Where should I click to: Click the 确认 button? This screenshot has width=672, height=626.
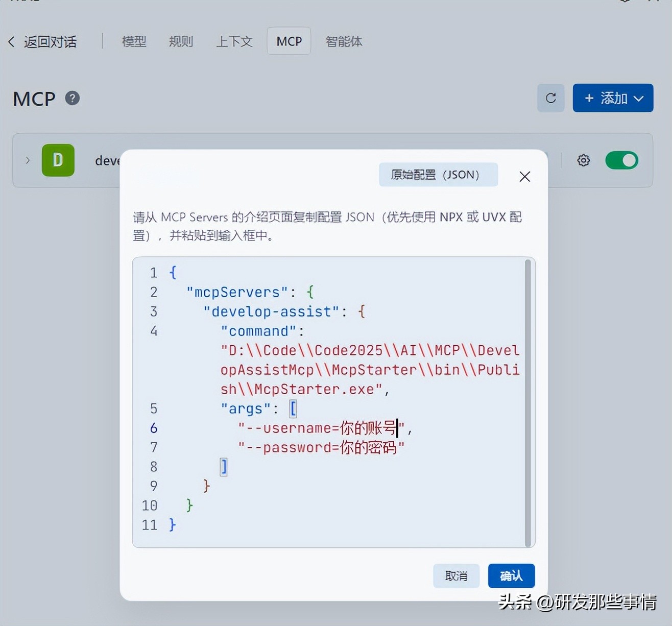(x=511, y=576)
